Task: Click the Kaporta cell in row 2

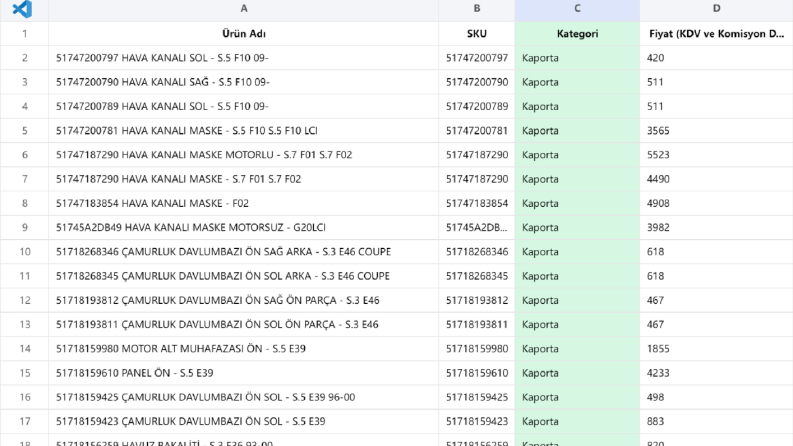Action: [x=577, y=58]
